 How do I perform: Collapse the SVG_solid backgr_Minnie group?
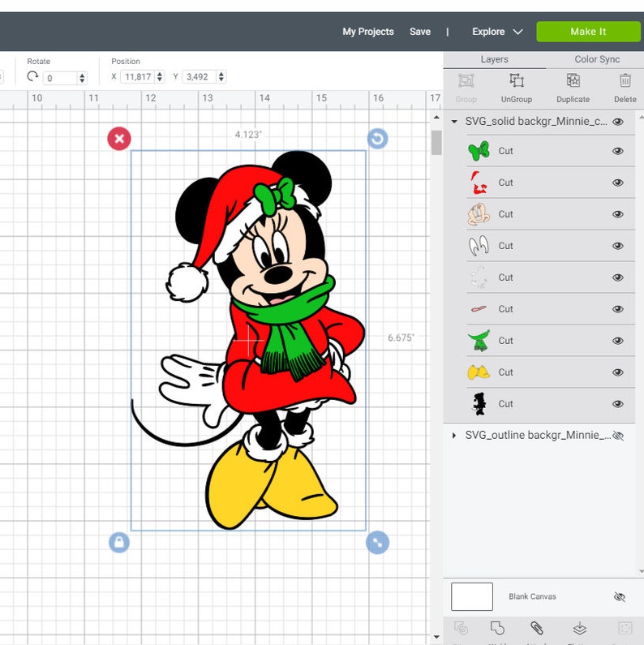[x=454, y=122]
